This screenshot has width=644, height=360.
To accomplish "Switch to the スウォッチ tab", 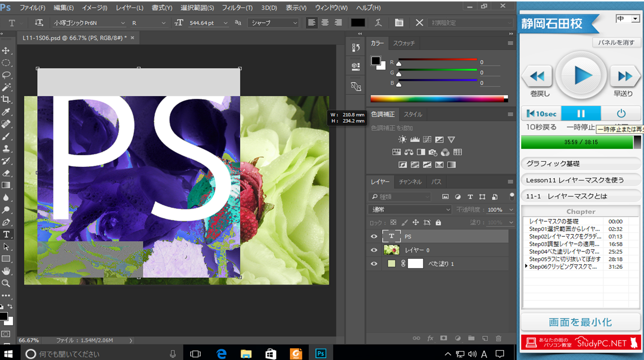I will 404,43.
